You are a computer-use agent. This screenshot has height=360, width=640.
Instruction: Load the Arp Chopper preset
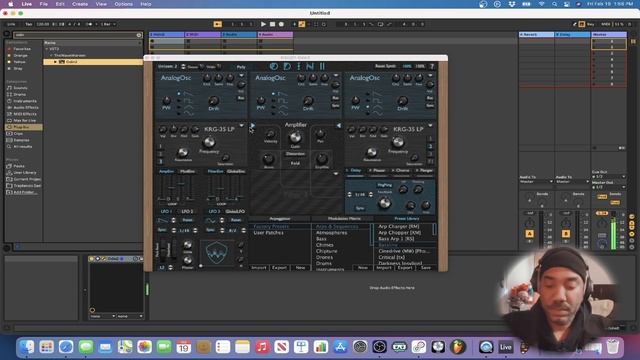[x=400, y=232]
